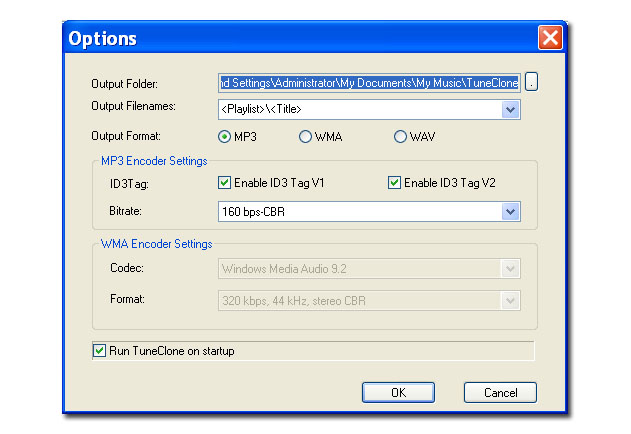The height and width of the screenshot is (434, 631).
Task: Open the WMA Format dropdown arrow
Action: [510, 301]
